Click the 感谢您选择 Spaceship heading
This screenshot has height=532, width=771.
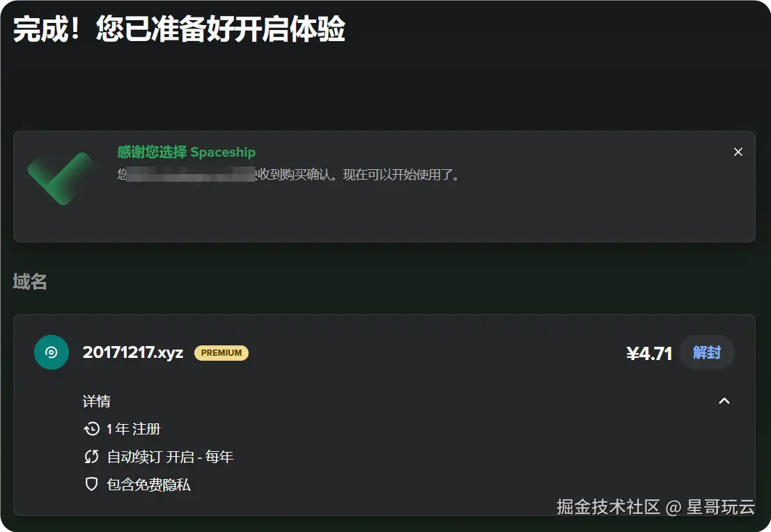(x=187, y=152)
